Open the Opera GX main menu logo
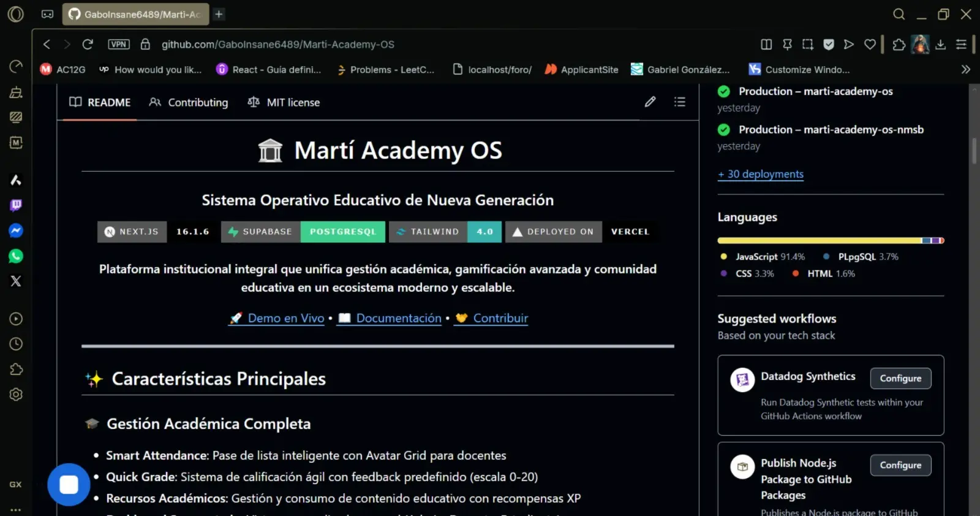This screenshot has width=980, height=516. [16, 13]
